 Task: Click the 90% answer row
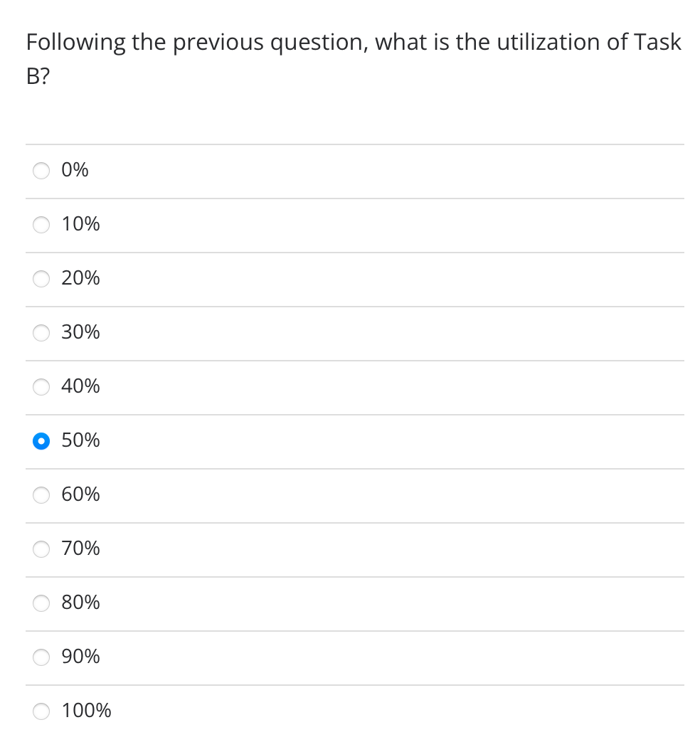click(285, 657)
